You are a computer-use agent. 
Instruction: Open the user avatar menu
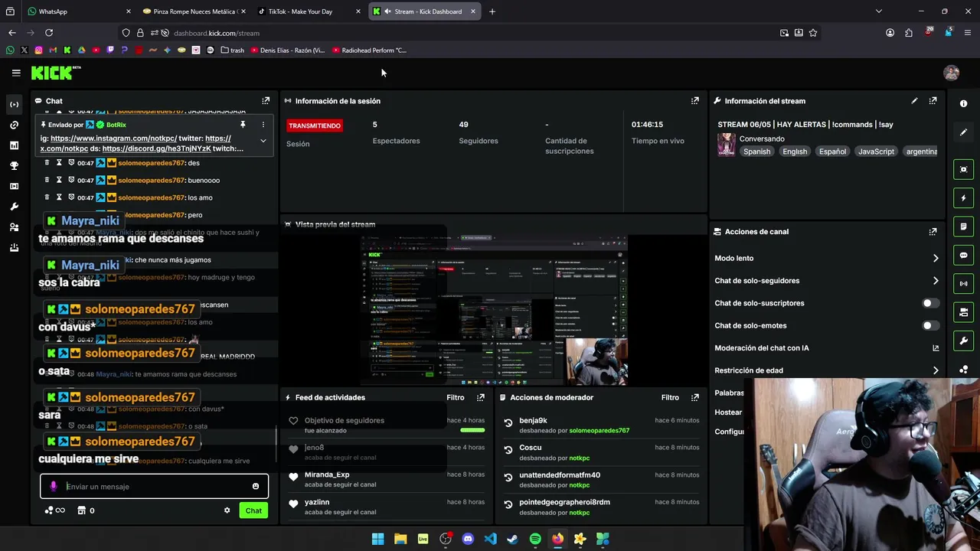[x=952, y=73]
